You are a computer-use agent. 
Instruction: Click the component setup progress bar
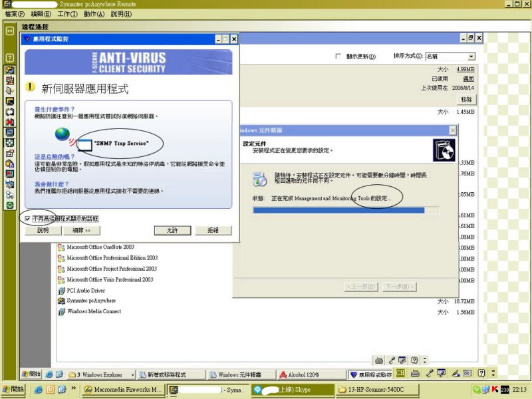click(346, 210)
